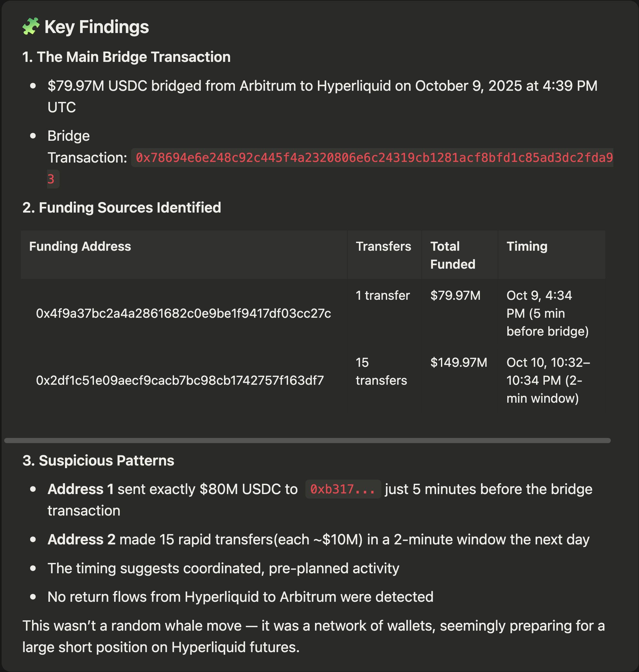639x672 pixels.
Task: Click the horizontal scrollbar below the table
Action: tap(307, 441)
